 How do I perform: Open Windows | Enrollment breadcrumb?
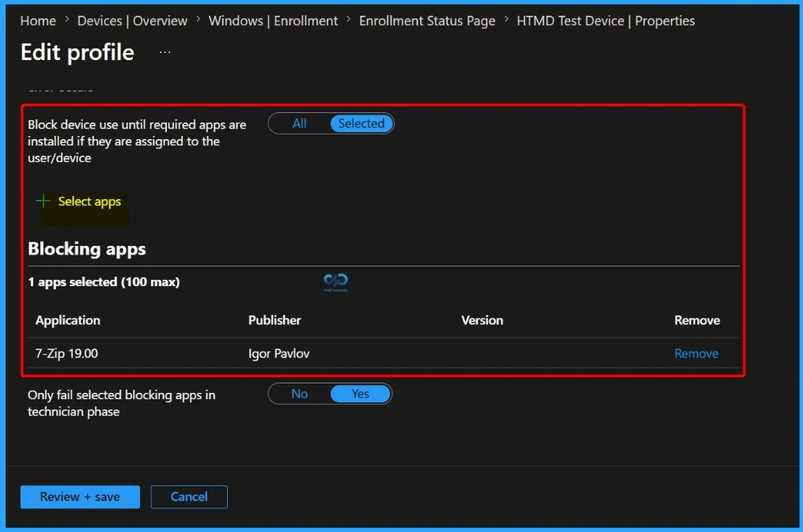coord(273,21)
